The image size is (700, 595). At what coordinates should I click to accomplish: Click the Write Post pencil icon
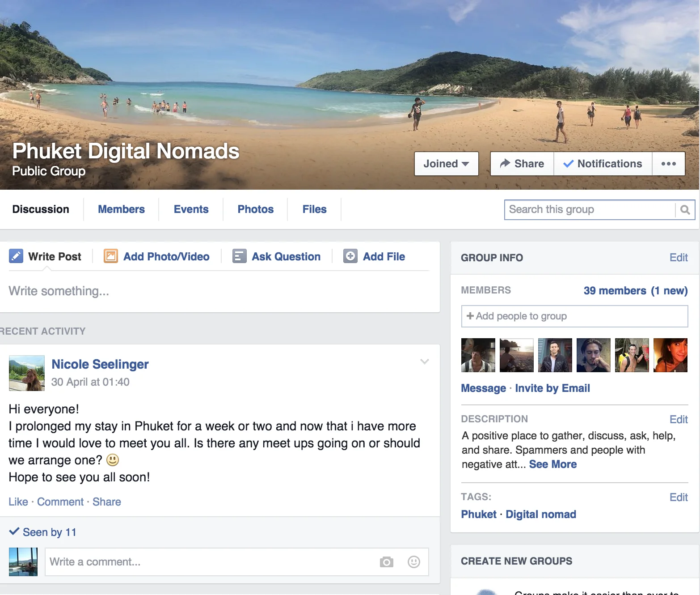coord(16,256)
